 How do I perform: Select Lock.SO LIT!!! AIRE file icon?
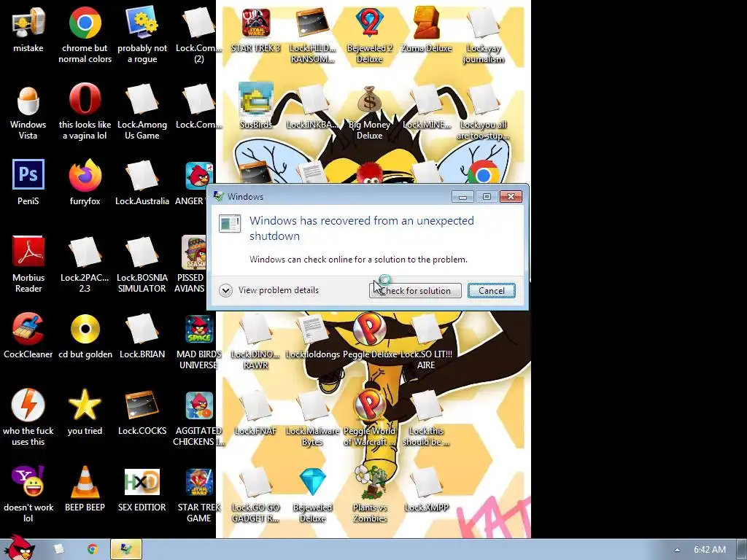[x=426, y=329]
